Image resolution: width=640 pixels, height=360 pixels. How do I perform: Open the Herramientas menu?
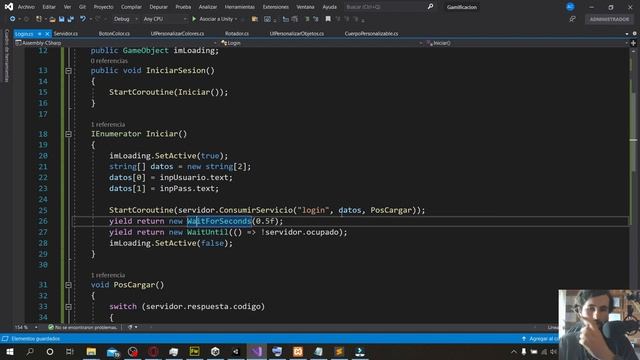pos(240,7)
